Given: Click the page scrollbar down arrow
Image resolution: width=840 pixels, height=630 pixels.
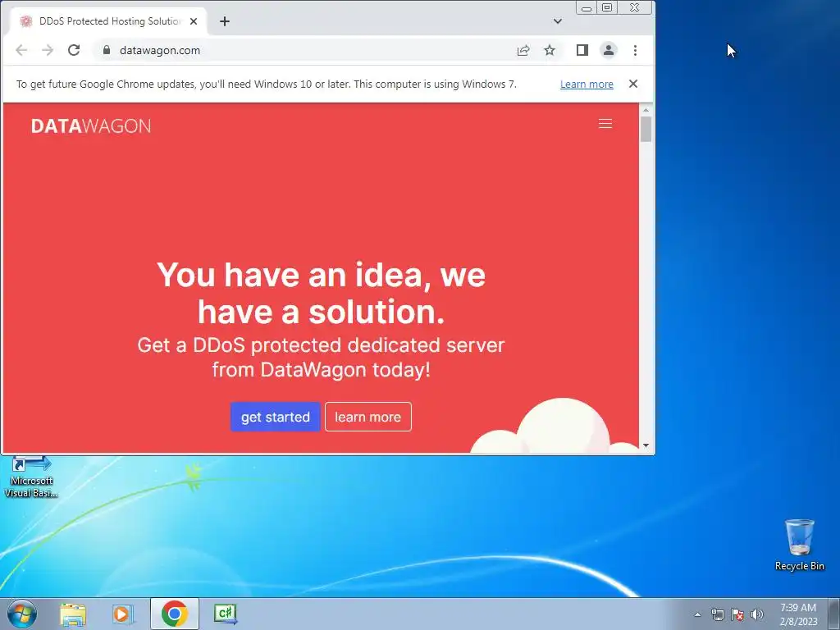Looking at the screenshot, I should click(x=646, y=445).
